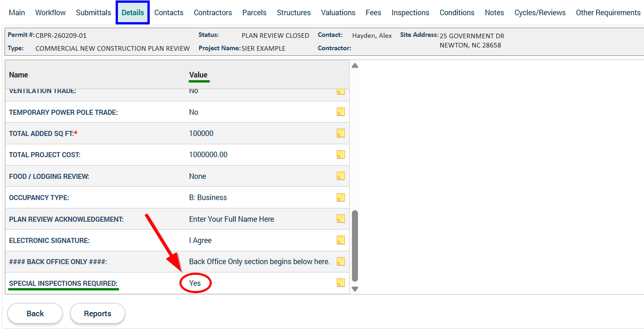Select the Special Inspections Required Yes value
This screenshot has width=644, height=331.
(195, 283)
